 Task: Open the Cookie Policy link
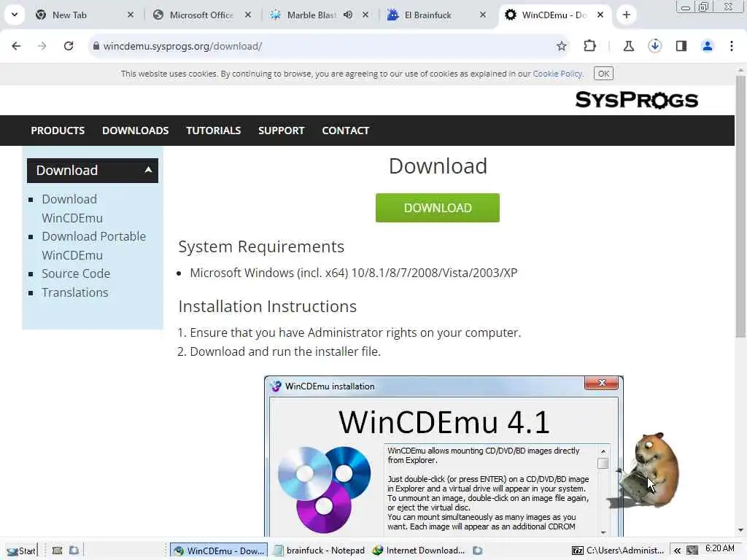point(557,74)
